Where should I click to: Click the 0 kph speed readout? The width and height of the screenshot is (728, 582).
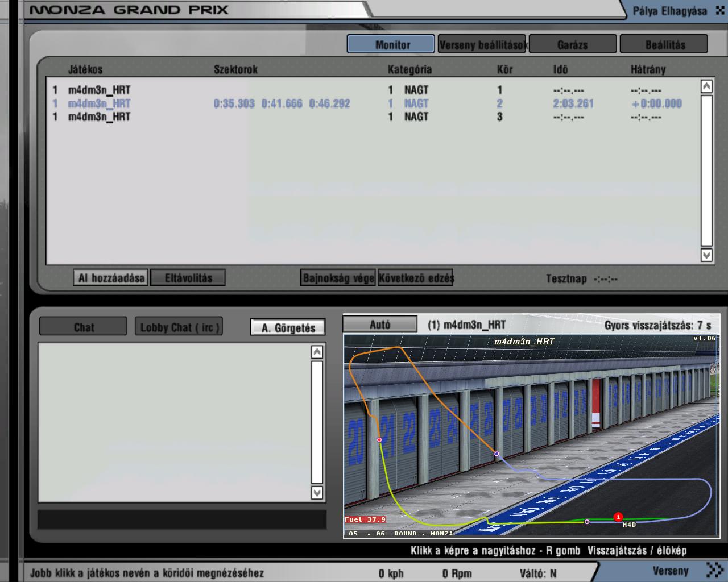(x=391, y=573)
